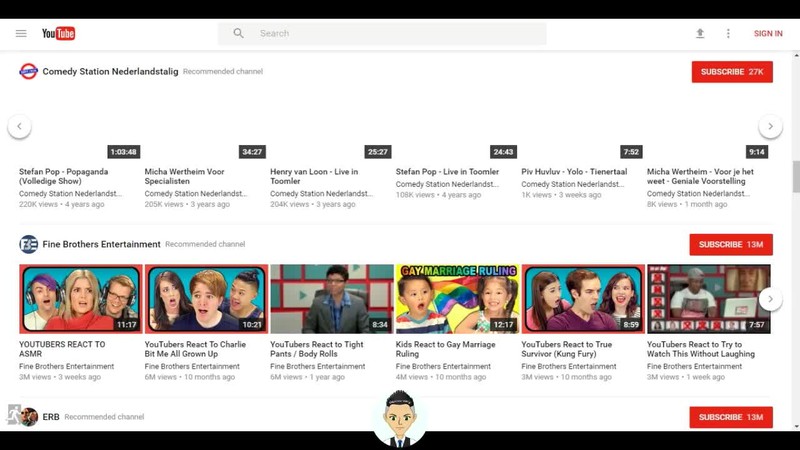Image resolution: width=800 pixels, height=450 pixels.
Task: Play Tight Pants / Body Rolls thumbnail
Action: [332, 299]
